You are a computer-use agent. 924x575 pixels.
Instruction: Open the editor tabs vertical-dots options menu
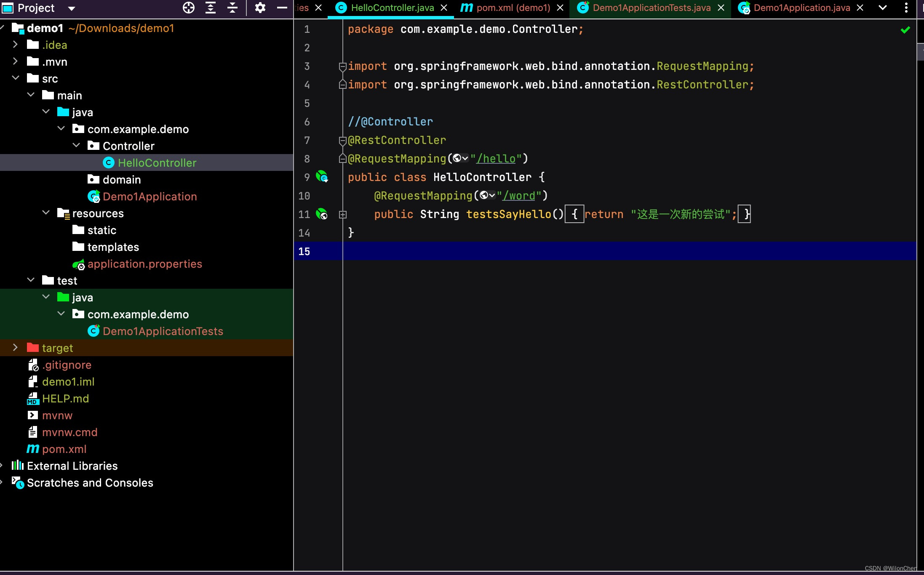[x=906, y=8]
